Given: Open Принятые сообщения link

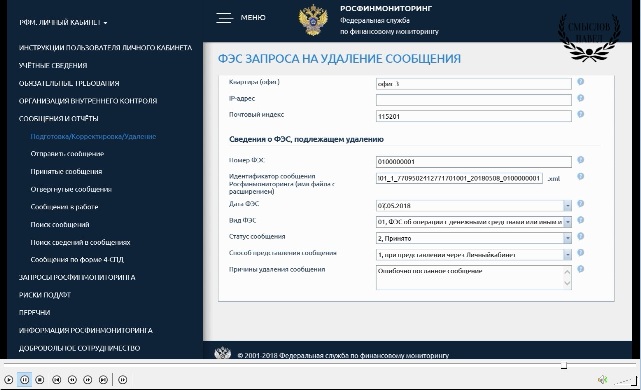Looking at the screenshot, I should point(66,172).
